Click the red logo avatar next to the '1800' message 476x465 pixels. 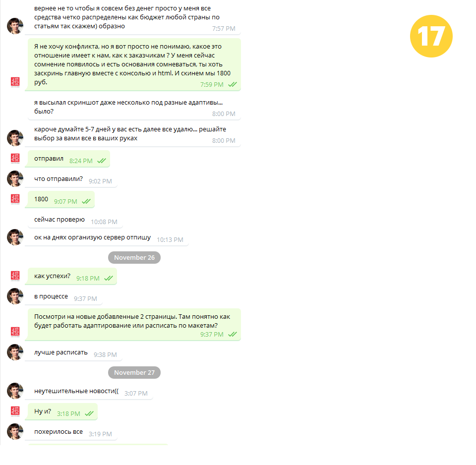click(x=15, y=199)
